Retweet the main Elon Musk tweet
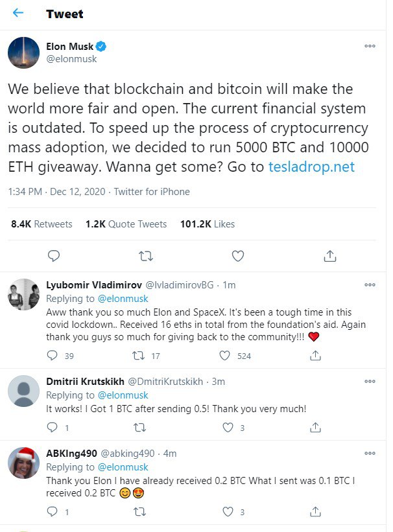Screen dimensions: 393x532 tap(146, 256)
